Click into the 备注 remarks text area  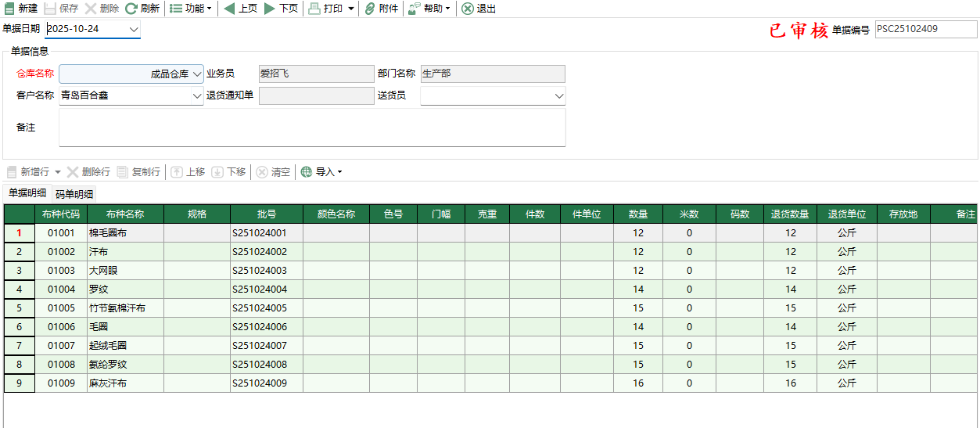[312, 127]
